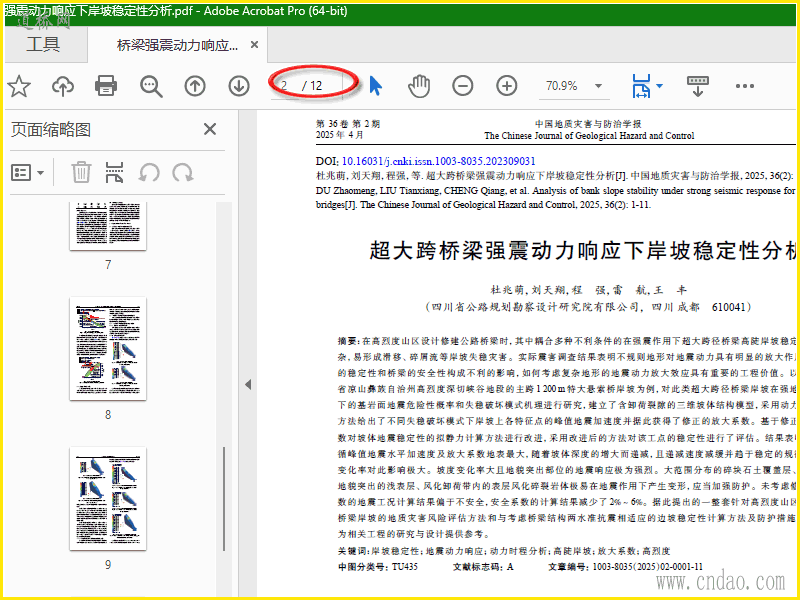
Task: Click 文献标志码: A text
Action: [483, 566]
